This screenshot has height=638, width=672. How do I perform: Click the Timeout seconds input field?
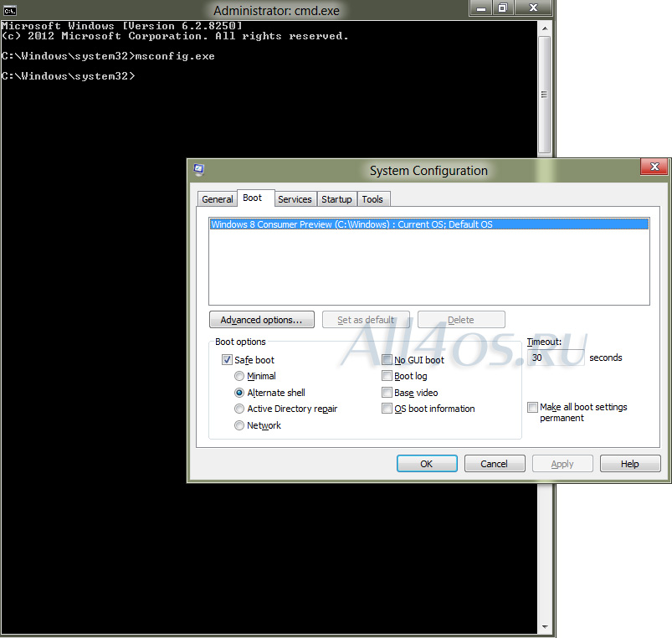pyautogui.click(x=556, y=358)
